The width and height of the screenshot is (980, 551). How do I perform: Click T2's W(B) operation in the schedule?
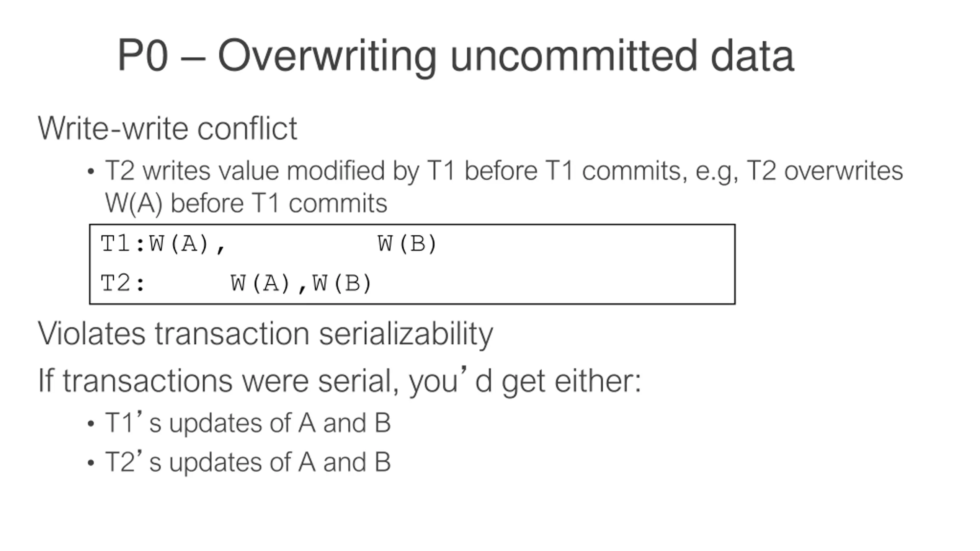[x=342, y=284]
